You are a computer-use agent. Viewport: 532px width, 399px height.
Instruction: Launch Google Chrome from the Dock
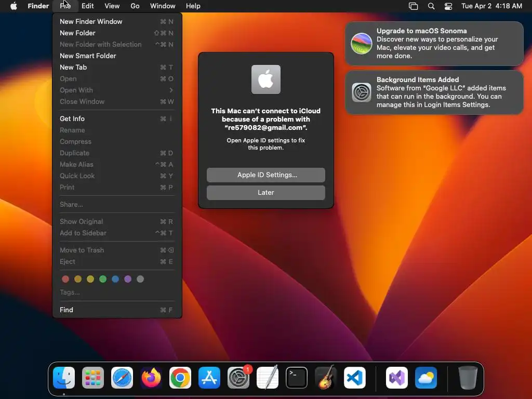pos(180,378)
